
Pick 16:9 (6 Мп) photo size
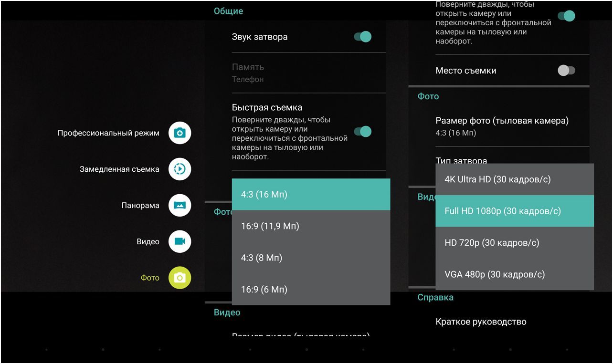click(311, 290)
